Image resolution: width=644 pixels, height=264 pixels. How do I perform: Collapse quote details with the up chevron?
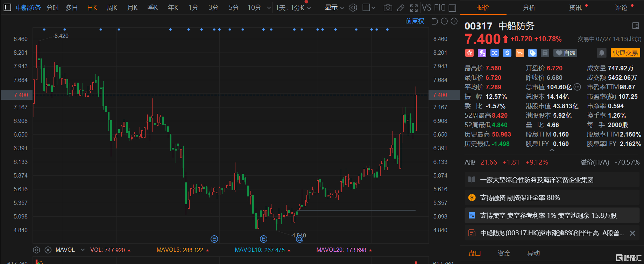pyautogui.click(x=552, y=150)
